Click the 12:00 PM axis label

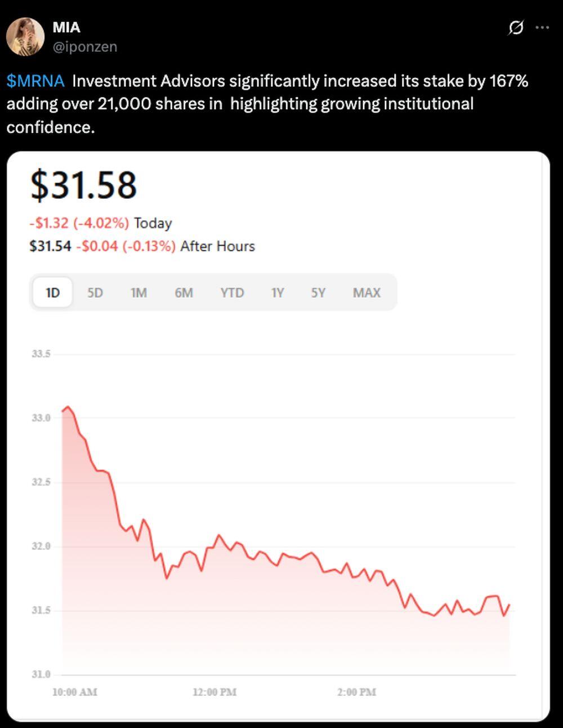[x=214, y=692]
